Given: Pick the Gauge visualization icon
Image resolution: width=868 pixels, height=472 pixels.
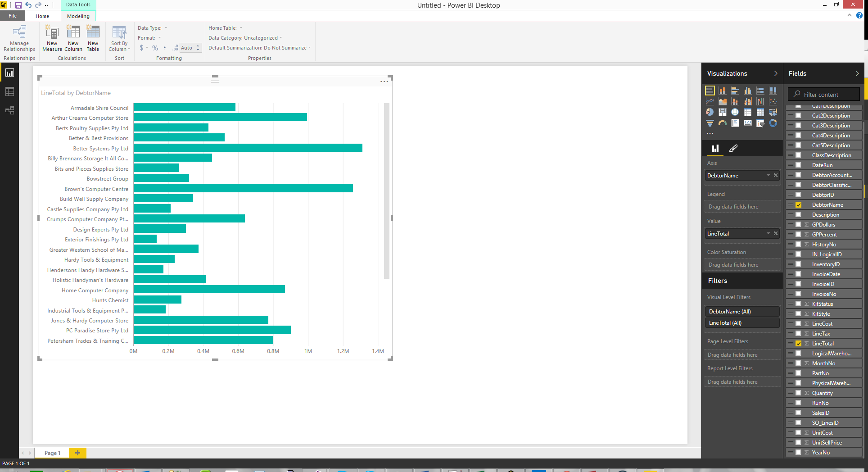Looking at the screenshot, I should point(723,123).
